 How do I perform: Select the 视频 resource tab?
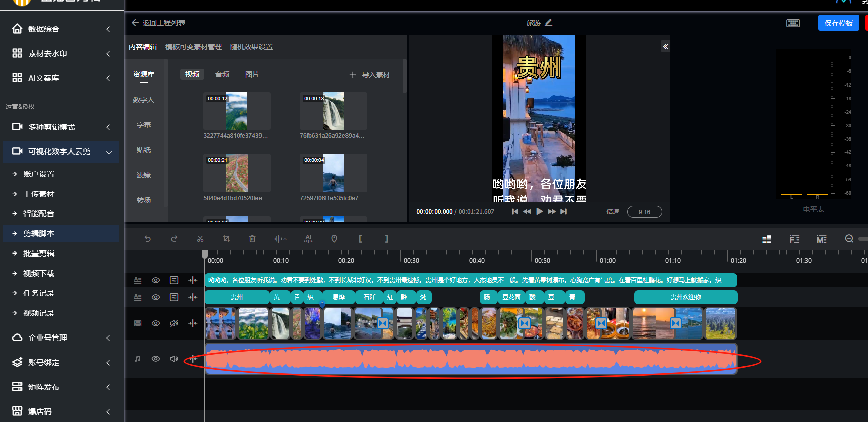coord(192,74)
